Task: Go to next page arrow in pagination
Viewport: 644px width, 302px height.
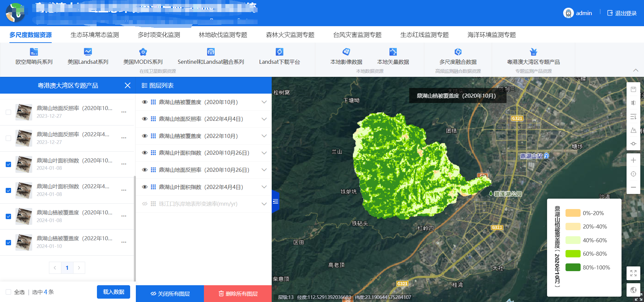Action: 79,268
